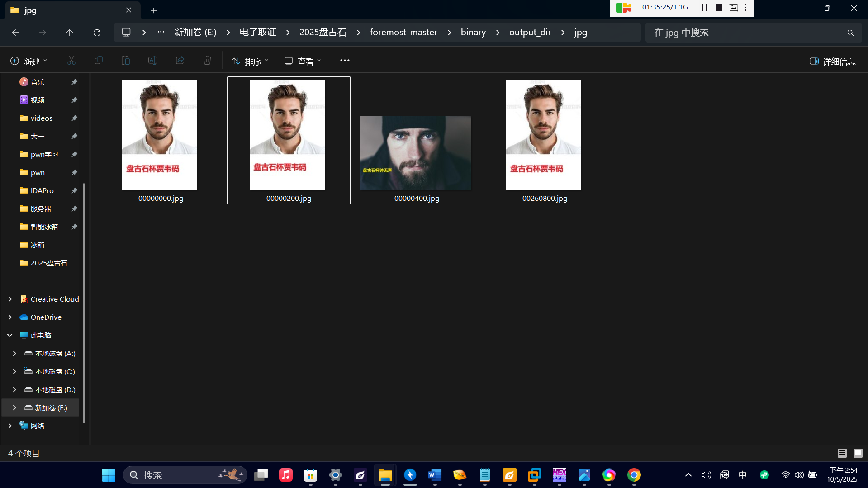Toggle the 详细信息 details pane
868x488 pixels.
pyautogui.click(x=832, y=61)
